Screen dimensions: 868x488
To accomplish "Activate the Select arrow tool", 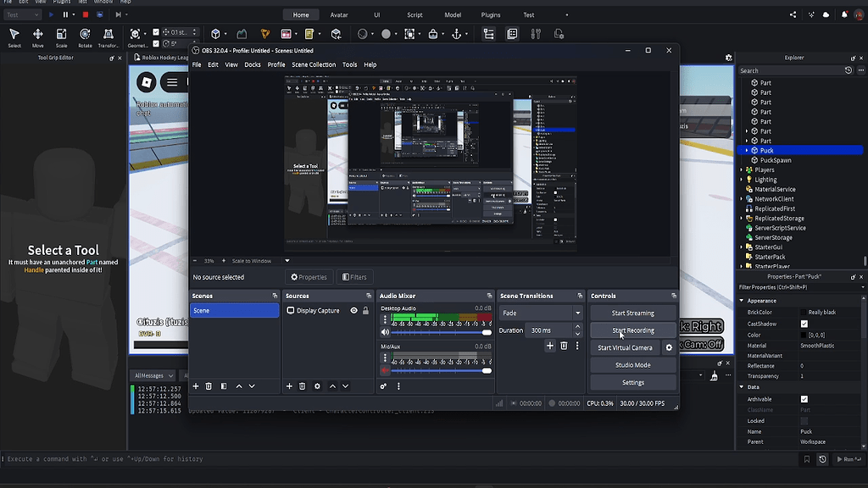I will point(14,37).
